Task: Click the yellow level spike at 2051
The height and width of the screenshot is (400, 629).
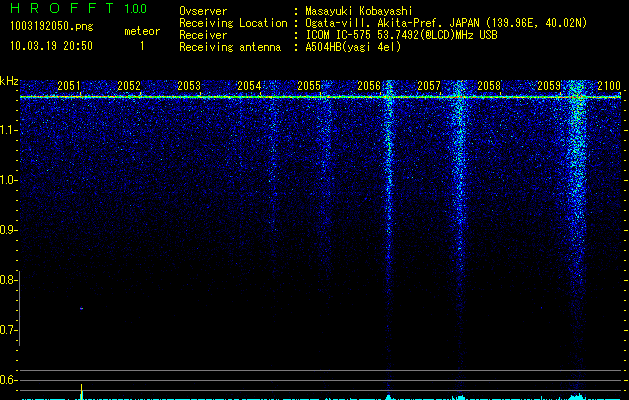Action: click(x=81, y=392)
